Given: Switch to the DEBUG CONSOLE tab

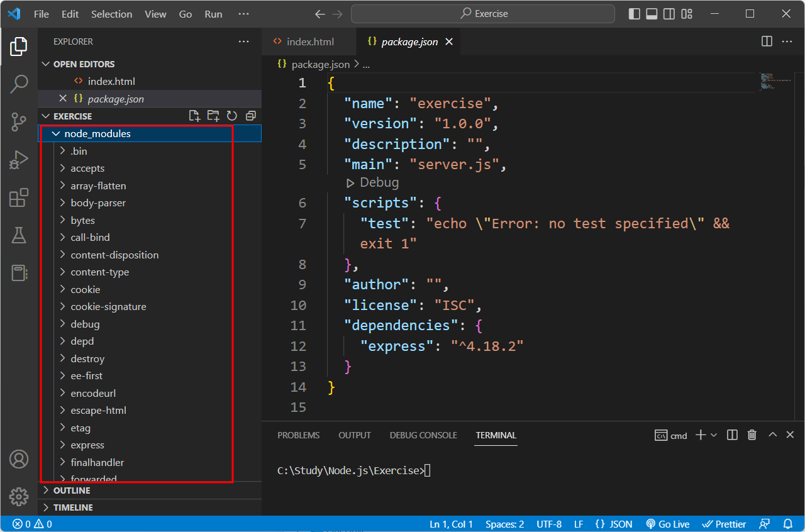Looking at the screenshot, I should point(423,435).
